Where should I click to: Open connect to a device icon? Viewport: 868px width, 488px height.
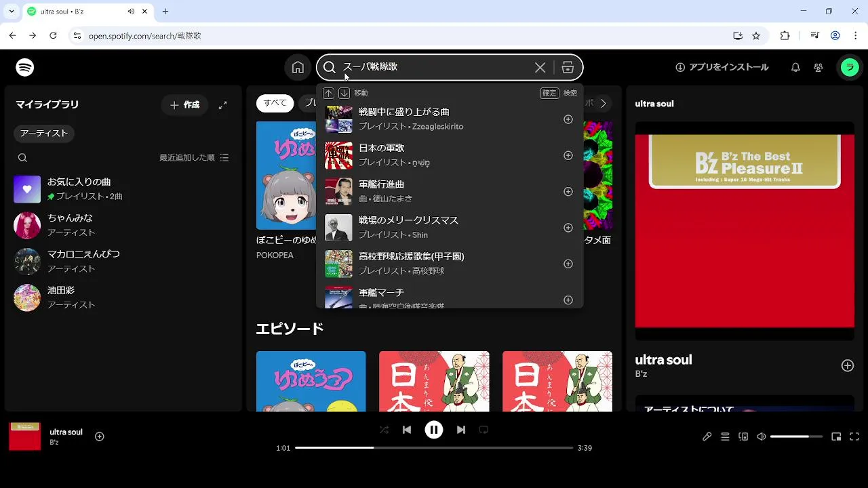[x=743, y=436]
